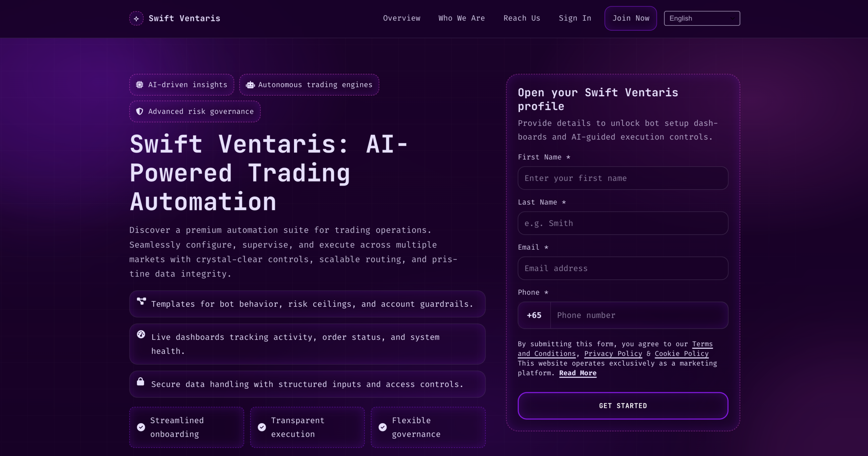Image resolution: width=868 pixels, height=456 pixels.
Task: Click the Email address input field
Action: [x=622, y=268]
